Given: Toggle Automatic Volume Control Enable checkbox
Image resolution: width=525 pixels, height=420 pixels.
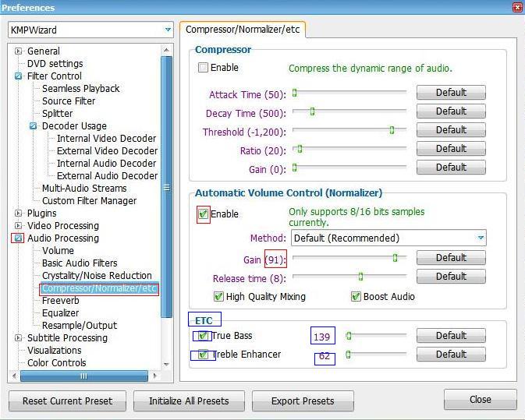Looking at the screenshot, I should 203,214.
